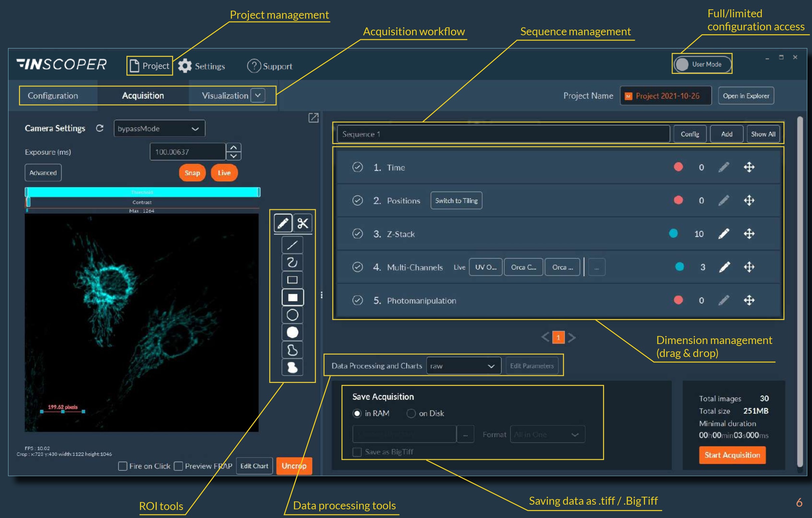
Task: Expand the Visualization tab dropdown arrow
Action: point(258,95)
